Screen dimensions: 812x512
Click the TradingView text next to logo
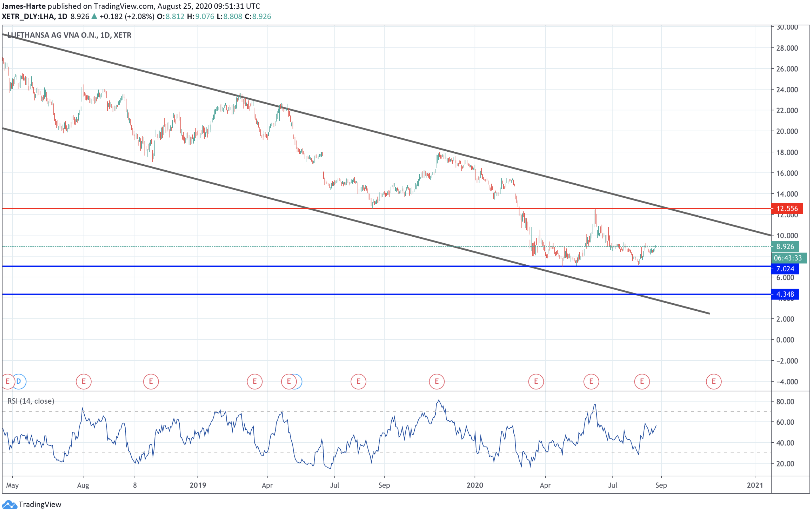[40, 505]
